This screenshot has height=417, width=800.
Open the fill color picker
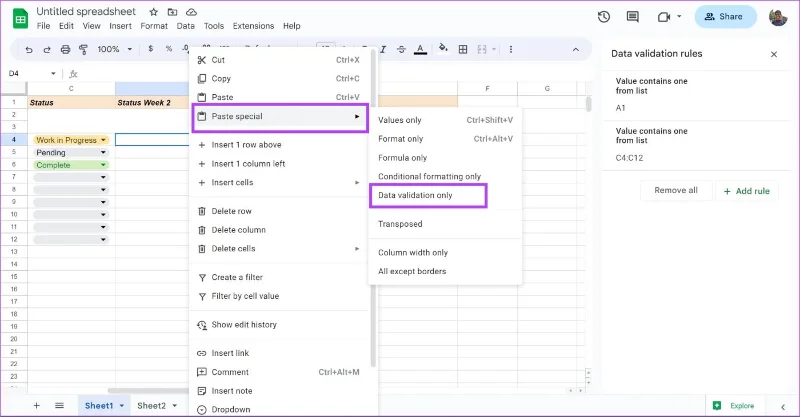tap(443, 48)
